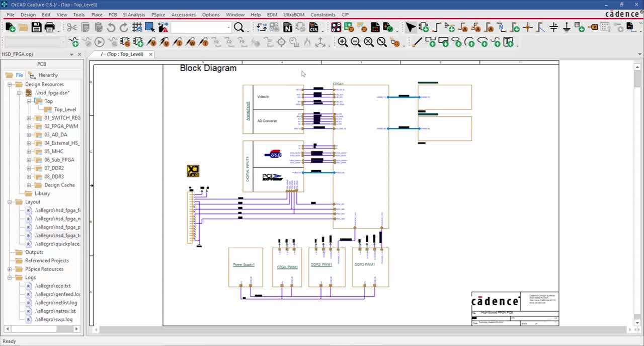This screenshot has width=644, height=346.
Task: Select the Place ground tool
Action: [x=567, y=28]
